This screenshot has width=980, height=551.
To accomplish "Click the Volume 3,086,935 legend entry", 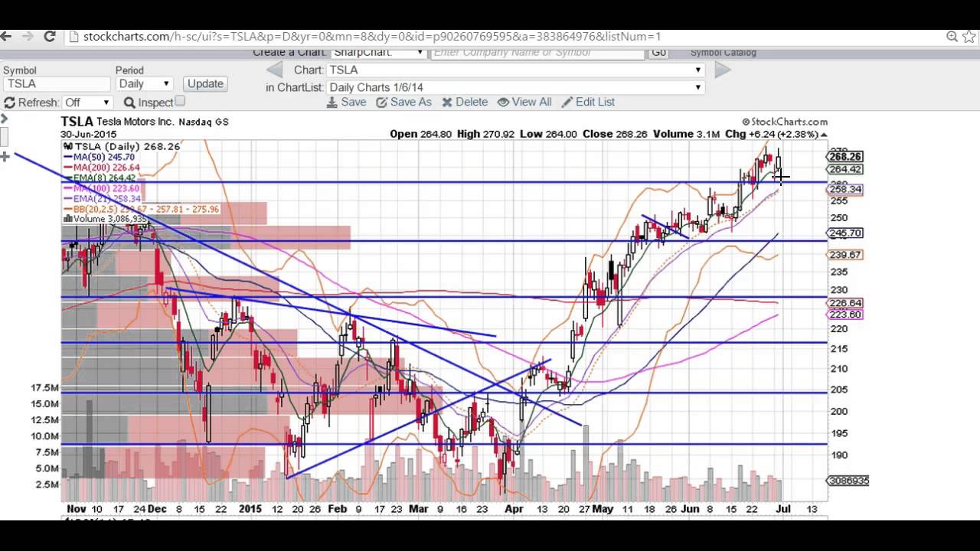I will tap(106, 218).
